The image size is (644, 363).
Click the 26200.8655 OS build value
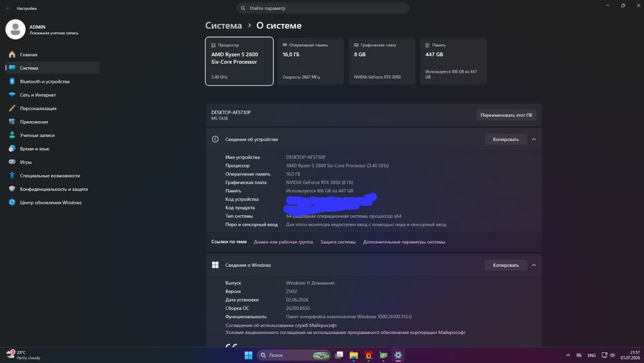click(x=298, y=308)
